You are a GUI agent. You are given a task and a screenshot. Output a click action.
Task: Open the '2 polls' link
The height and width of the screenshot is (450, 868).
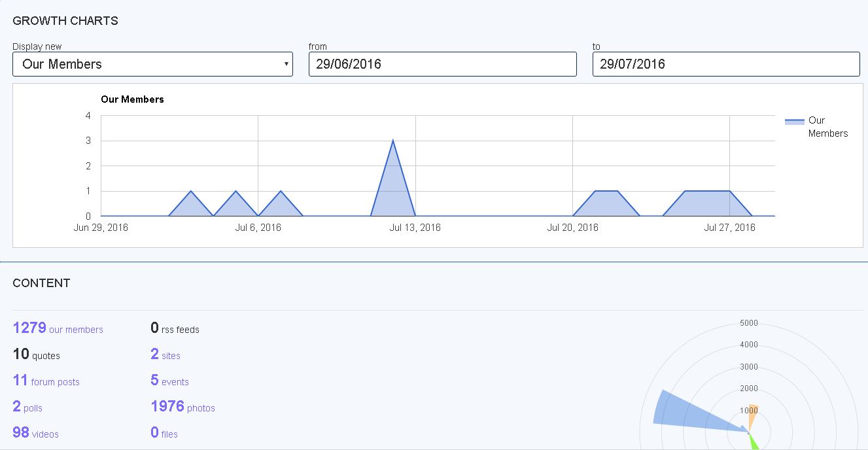coord(27,407)
